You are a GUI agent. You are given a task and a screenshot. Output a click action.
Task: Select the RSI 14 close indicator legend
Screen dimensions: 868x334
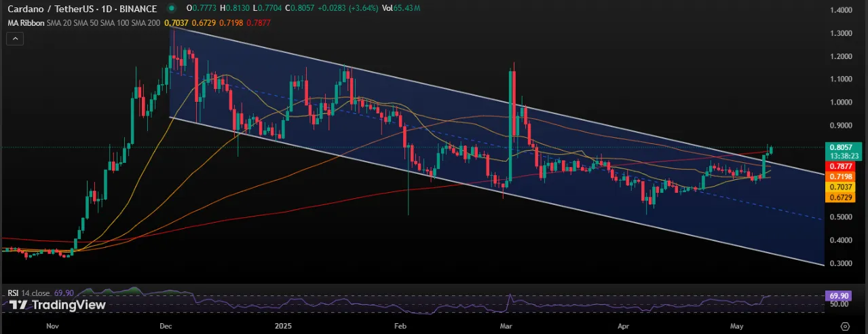click(28, 293)
